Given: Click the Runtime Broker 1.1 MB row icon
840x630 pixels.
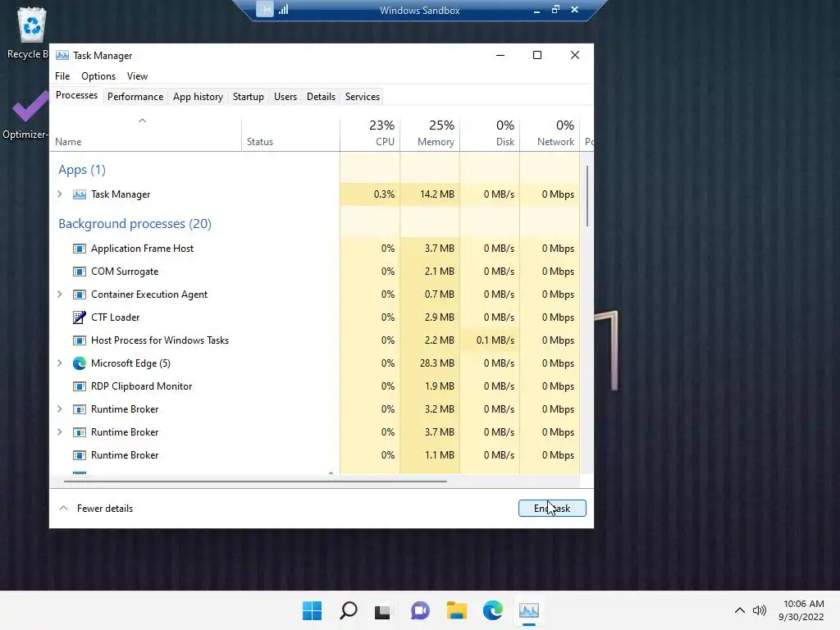Looking at the screenshot, I should click(x=80, y=455).
